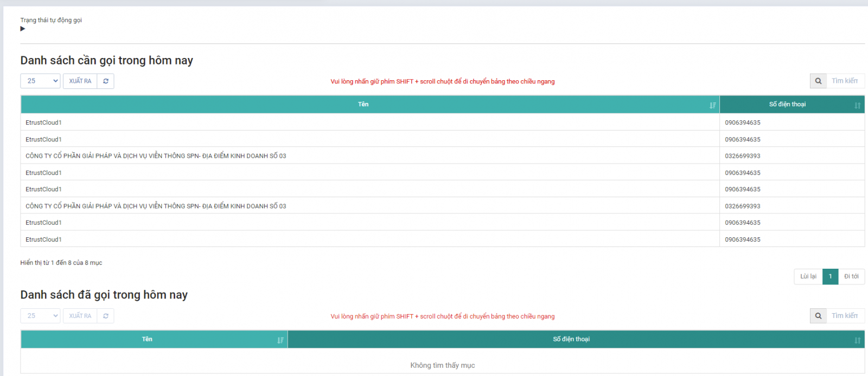Focus the Tìm kiếm field of called list
Image resolution: width=868 pixels, height=376 pixels.
(x=845, y=316)
